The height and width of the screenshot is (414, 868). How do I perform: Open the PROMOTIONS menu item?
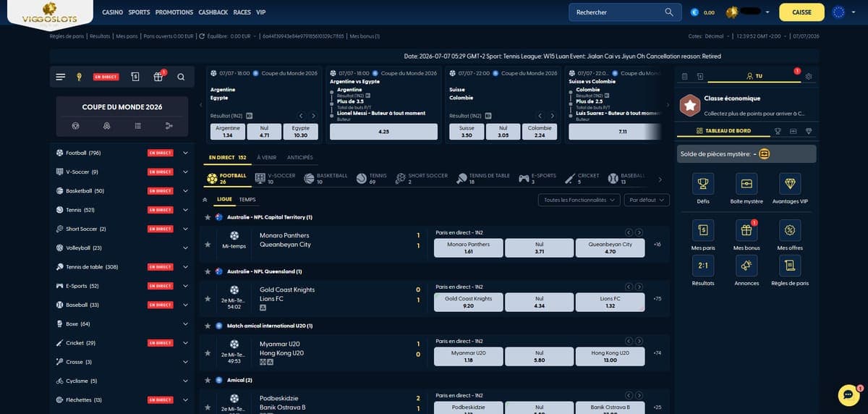[174, 12]
